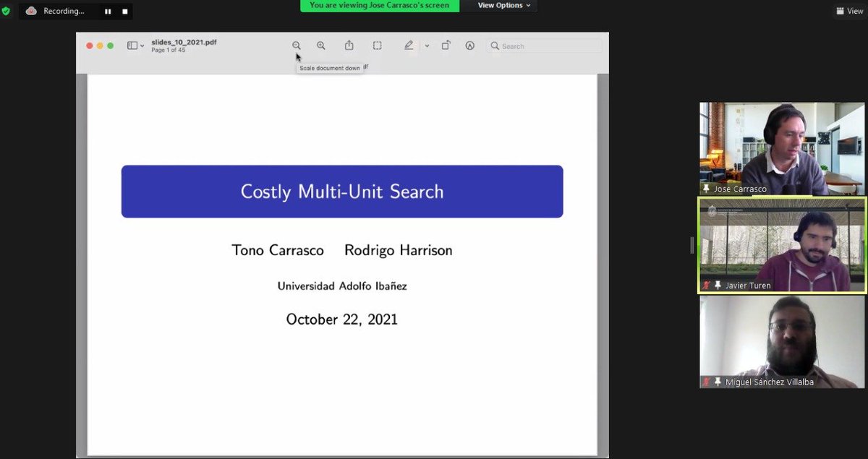Select Javier Turen's video thumbnail

click(x=782, y=245)
